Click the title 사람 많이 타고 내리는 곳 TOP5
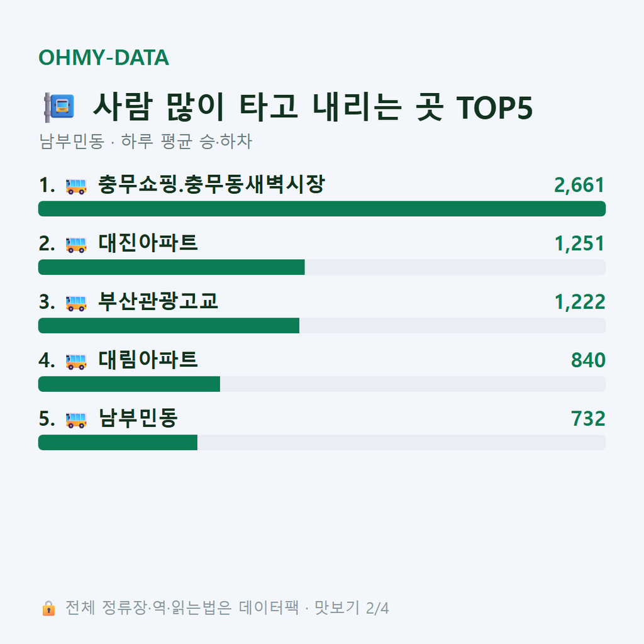 tap(313, 107)
